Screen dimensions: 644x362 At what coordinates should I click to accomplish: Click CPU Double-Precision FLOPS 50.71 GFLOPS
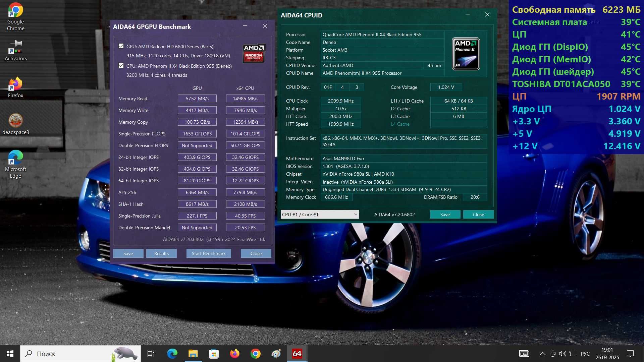tap(246, 145)
